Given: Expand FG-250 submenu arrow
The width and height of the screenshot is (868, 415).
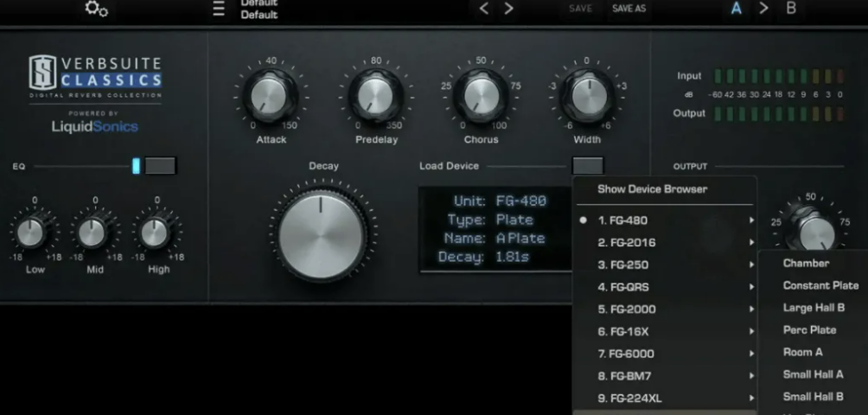Looking at the screenshot, I should 751,265.
